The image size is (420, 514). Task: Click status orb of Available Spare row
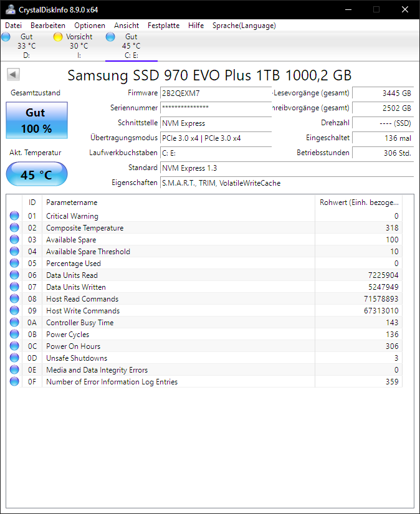14,239
